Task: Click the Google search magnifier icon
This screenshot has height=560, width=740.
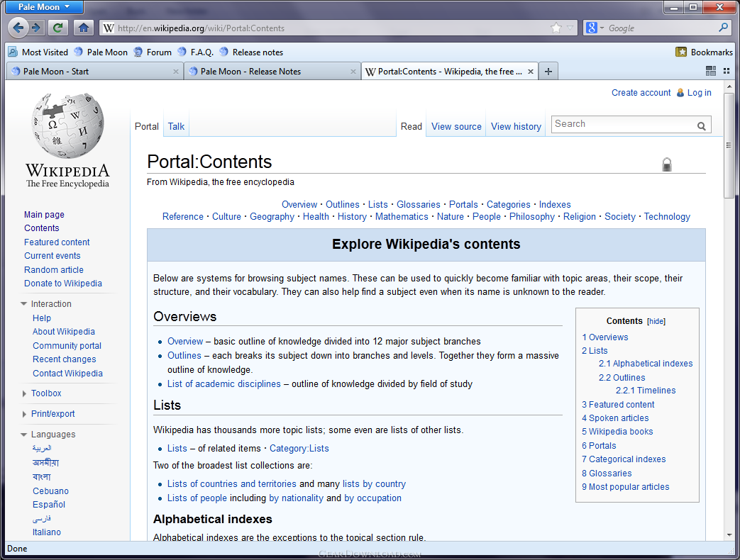Action: pos(722,28)
